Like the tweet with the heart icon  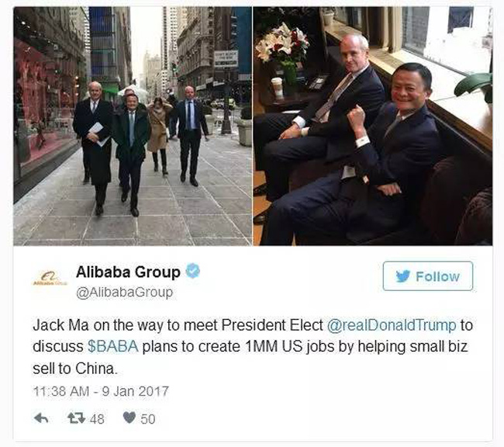pos(129,418)
